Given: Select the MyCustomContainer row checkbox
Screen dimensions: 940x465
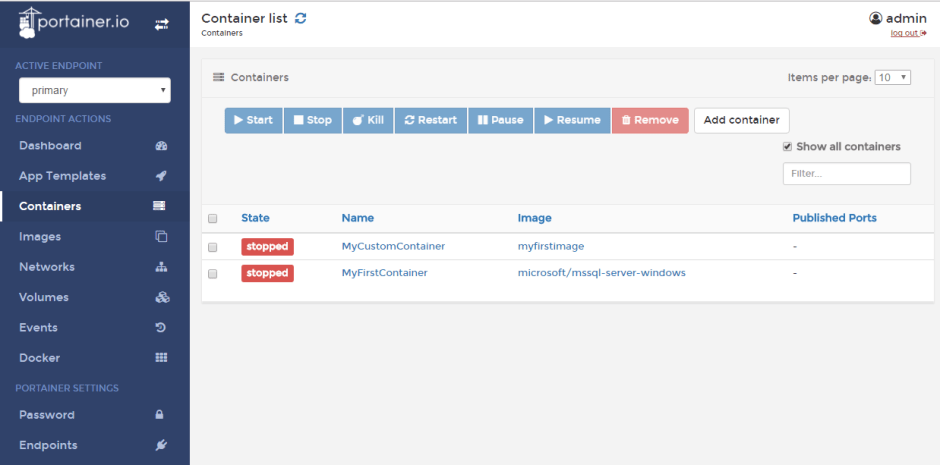Looking at the screenshot, I should (212, 246).
